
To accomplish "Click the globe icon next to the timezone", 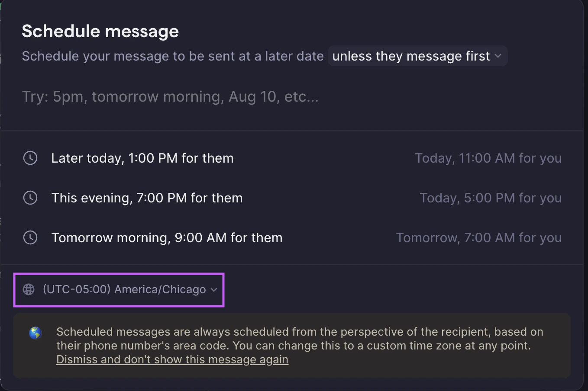I will (x=29, y=289).
